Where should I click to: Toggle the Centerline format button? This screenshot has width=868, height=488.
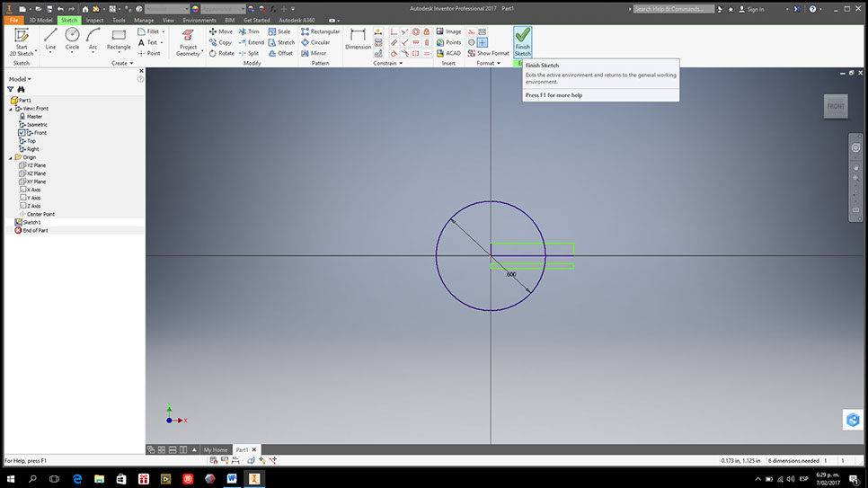(x=472, y=42)
